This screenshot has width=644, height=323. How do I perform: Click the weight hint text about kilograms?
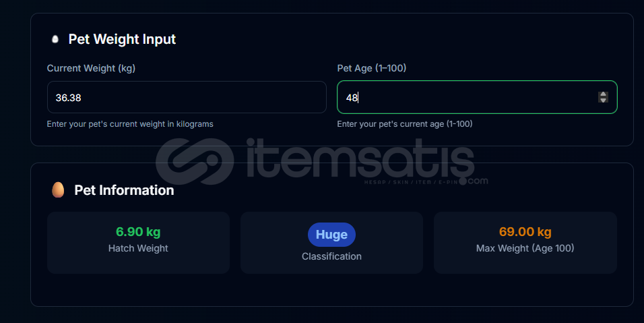130,124
